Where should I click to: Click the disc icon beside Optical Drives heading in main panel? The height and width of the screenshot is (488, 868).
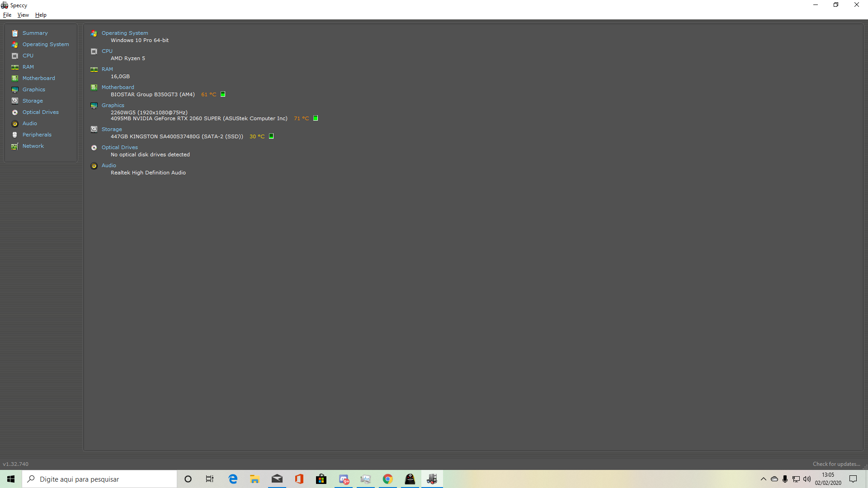click(94, 148)
